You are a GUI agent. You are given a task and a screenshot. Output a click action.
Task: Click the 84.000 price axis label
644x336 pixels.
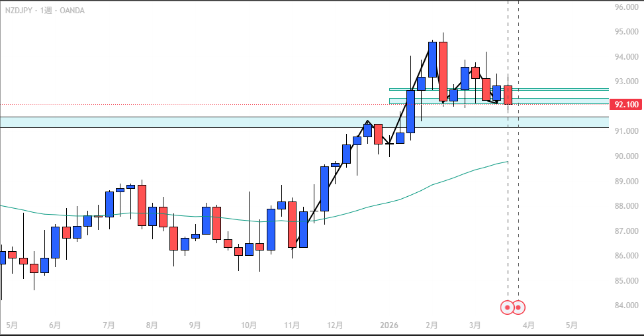[x=626, y=306]
